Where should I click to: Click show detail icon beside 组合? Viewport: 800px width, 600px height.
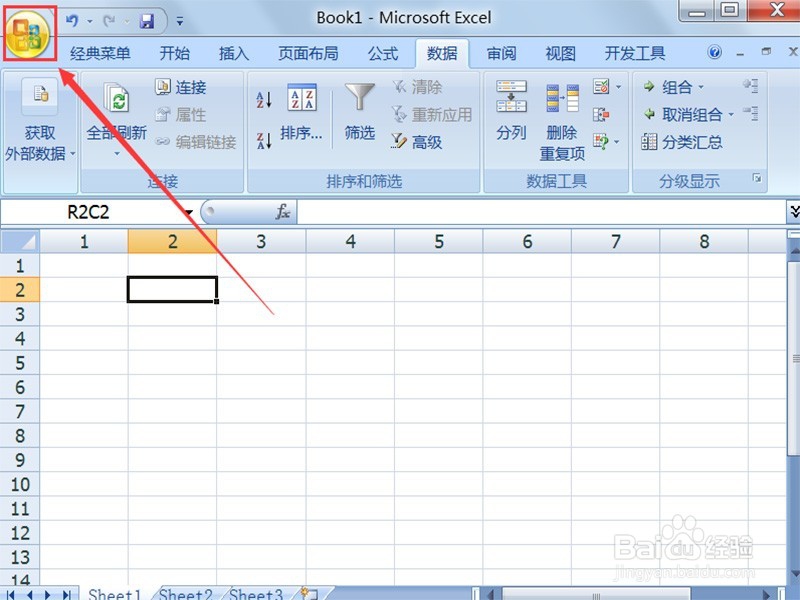(x=751, y=86)
